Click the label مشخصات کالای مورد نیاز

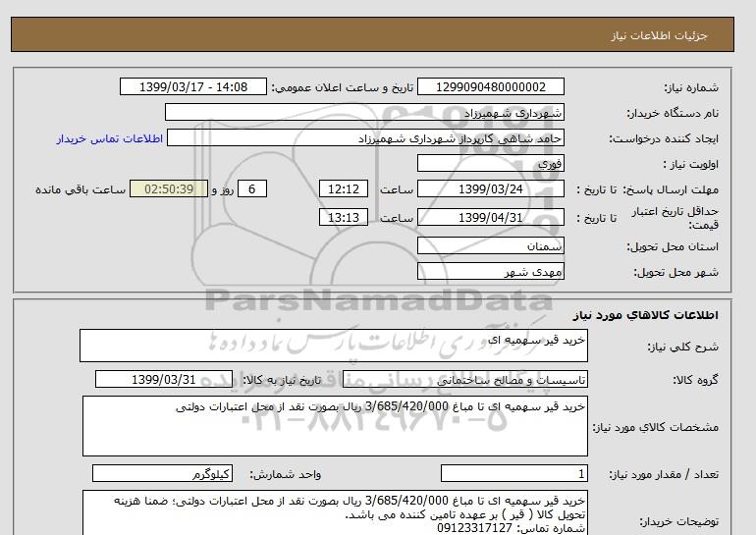click(x=656, y=427)
